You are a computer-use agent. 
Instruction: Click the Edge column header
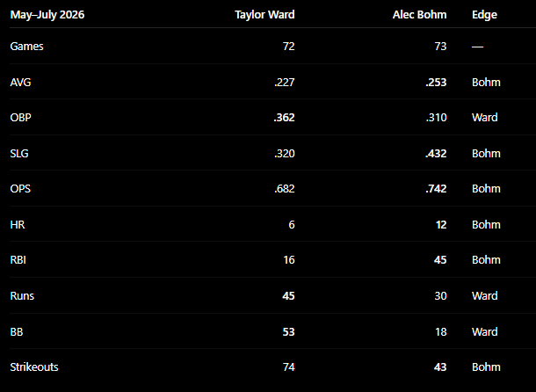click(x=484, y=15)
